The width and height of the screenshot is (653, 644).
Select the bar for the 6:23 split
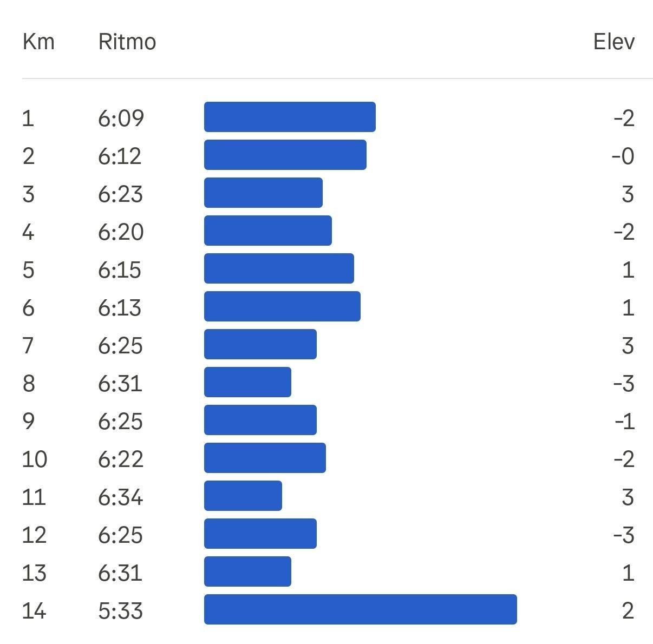click(x=263, y=193)
